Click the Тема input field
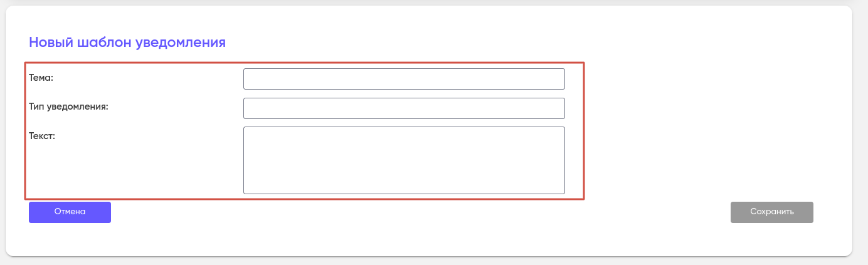The image size is (868, 265). (x=404, y=79)
